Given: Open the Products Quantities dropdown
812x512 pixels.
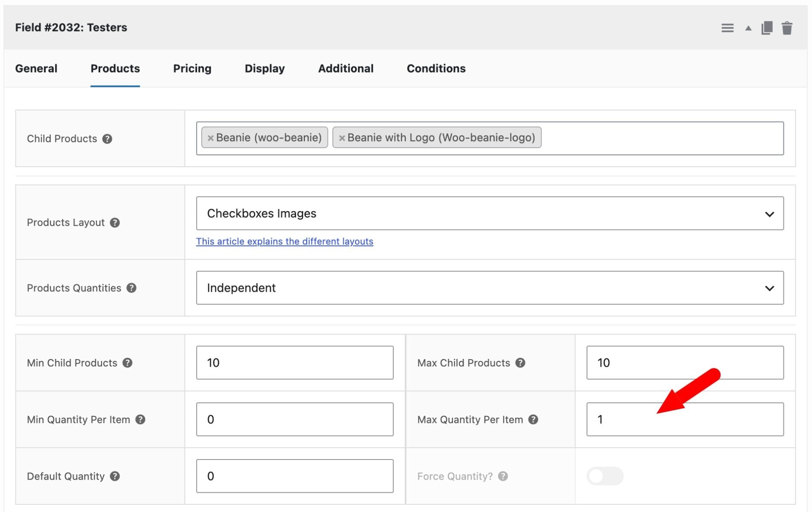Looking at the screenshot, I should 490,288.
